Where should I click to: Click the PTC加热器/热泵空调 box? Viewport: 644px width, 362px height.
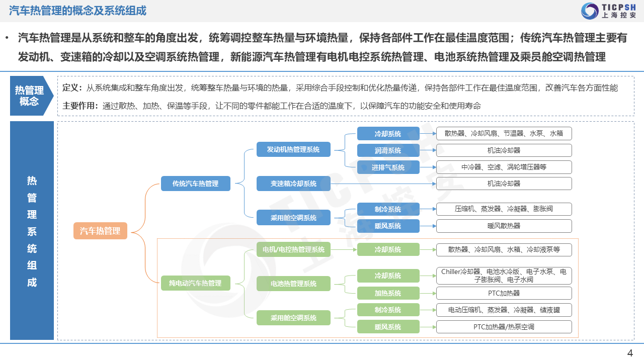pos(504,327)
